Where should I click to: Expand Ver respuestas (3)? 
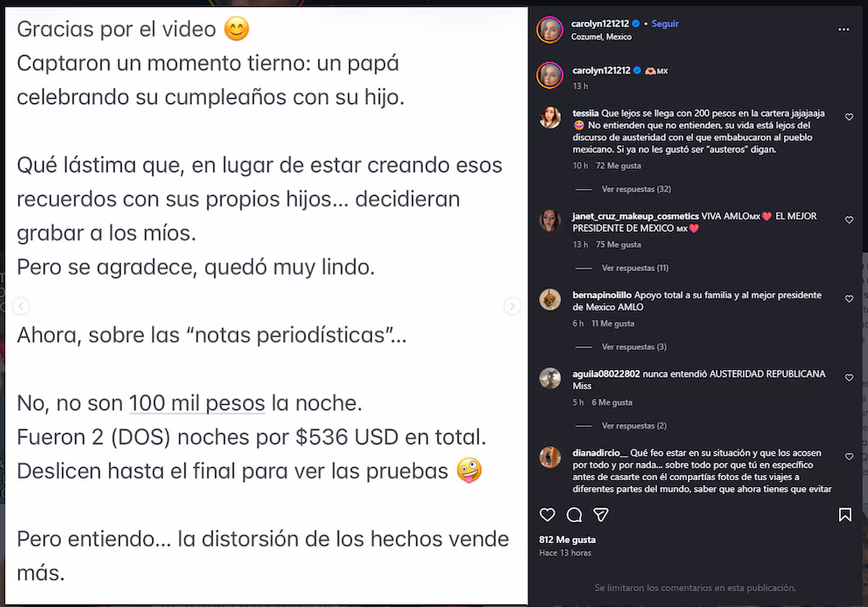(x=633, y=347)
